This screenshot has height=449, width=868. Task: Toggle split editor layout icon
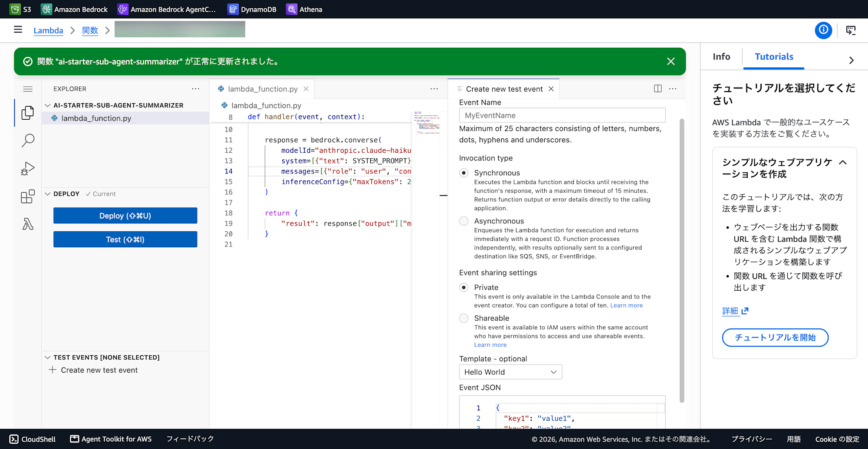click(x=658, y=88)
